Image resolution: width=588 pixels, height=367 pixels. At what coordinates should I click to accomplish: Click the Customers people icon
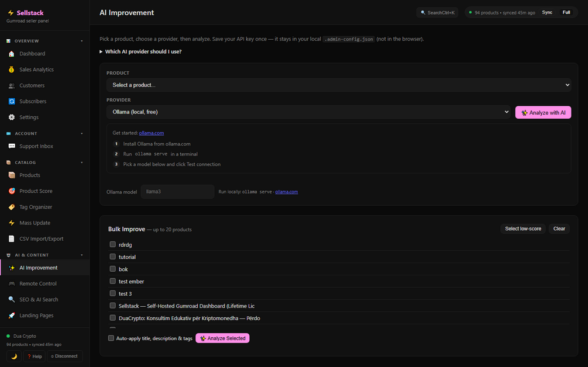(12, 86)
